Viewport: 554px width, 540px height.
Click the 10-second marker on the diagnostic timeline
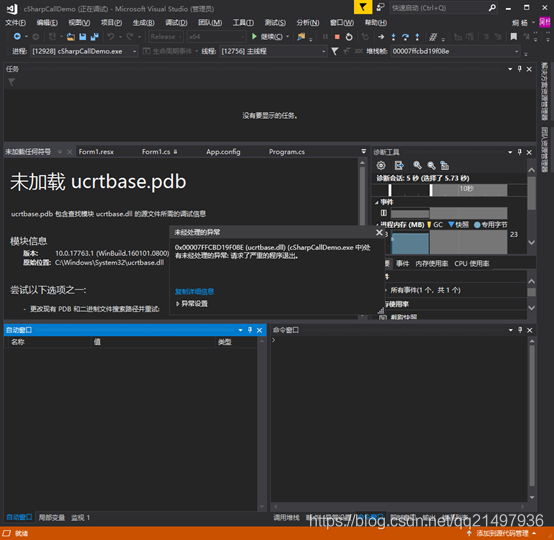pyautogui.click(x=466, y=188)
